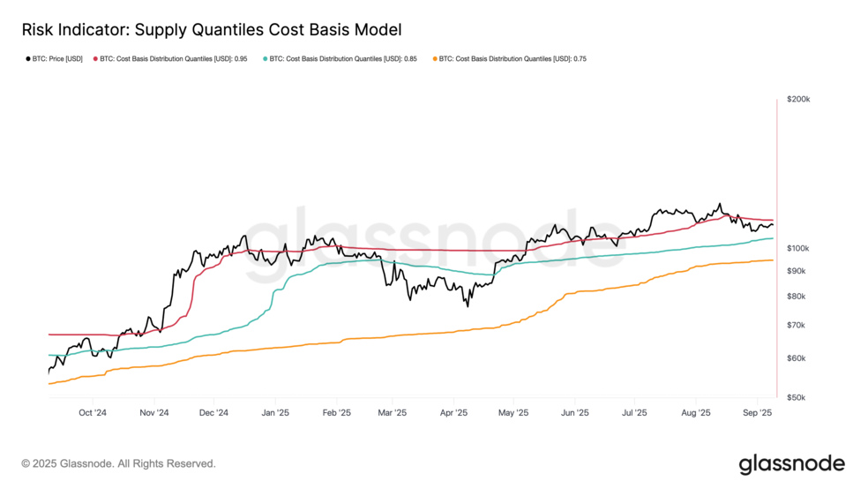Click the $200k y-axis label
868x489 pixels.
pos(798,99)
